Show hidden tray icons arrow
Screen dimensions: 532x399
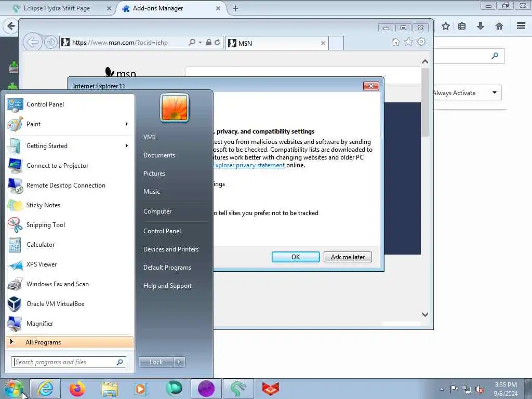point(442,389)
